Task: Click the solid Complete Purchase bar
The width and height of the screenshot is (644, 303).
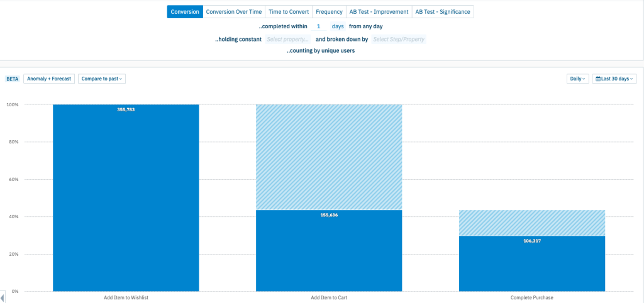Action: pos(532,263)
